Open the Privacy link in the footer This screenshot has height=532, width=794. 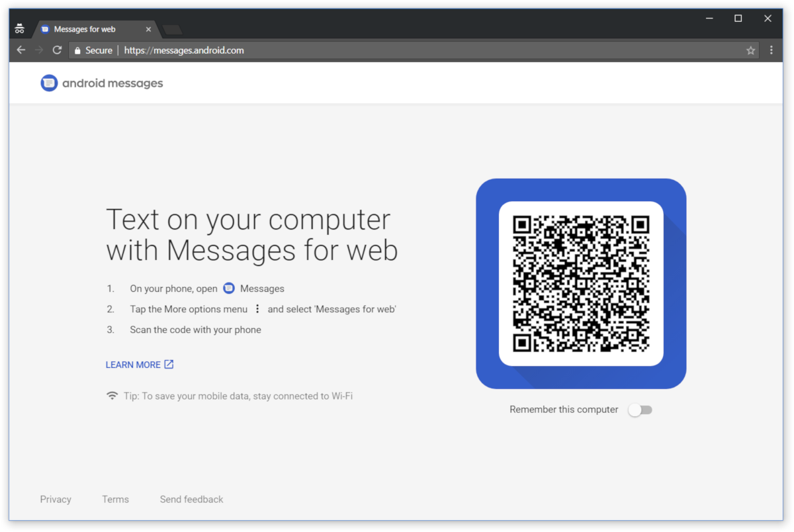click(x=56, y=500)
